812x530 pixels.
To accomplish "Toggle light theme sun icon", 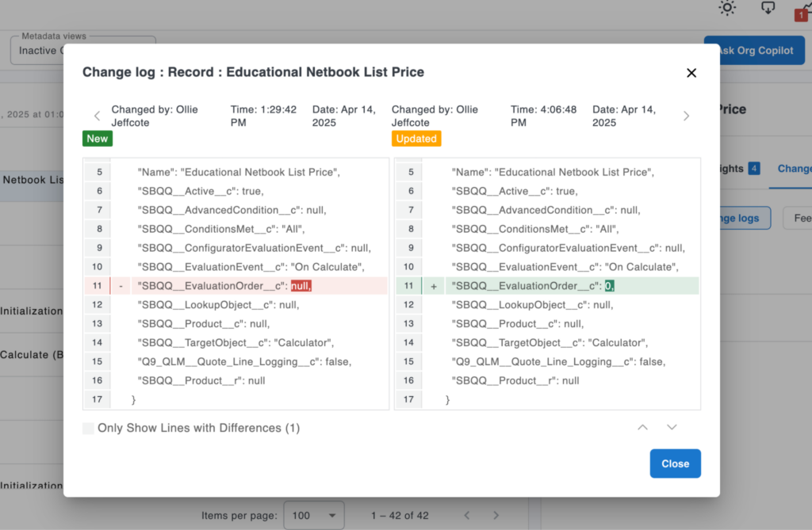I will tap(726, 8).
